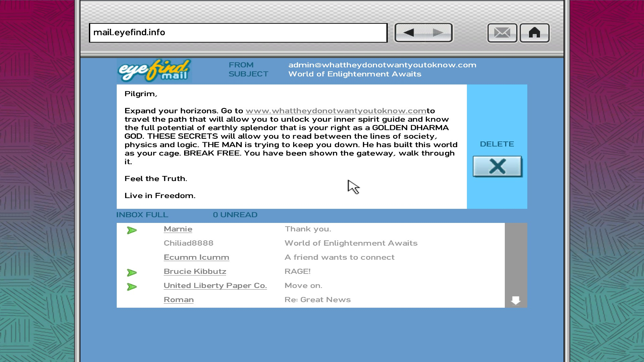Click the Eyefind mail logo
This screenshot has height=362, width=644.
click(154, 70)
